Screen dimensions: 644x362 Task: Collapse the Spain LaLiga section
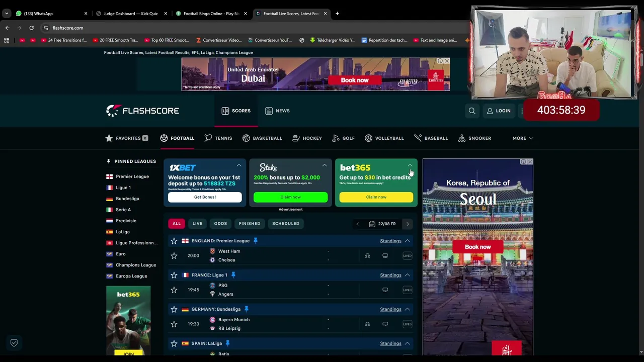click(x=408, y=343)
